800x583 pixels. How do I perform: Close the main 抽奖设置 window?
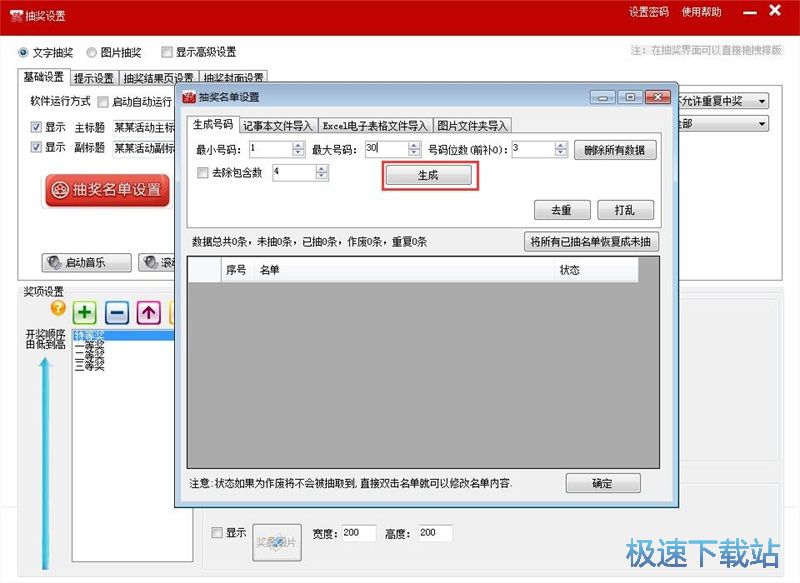(774, 10)
